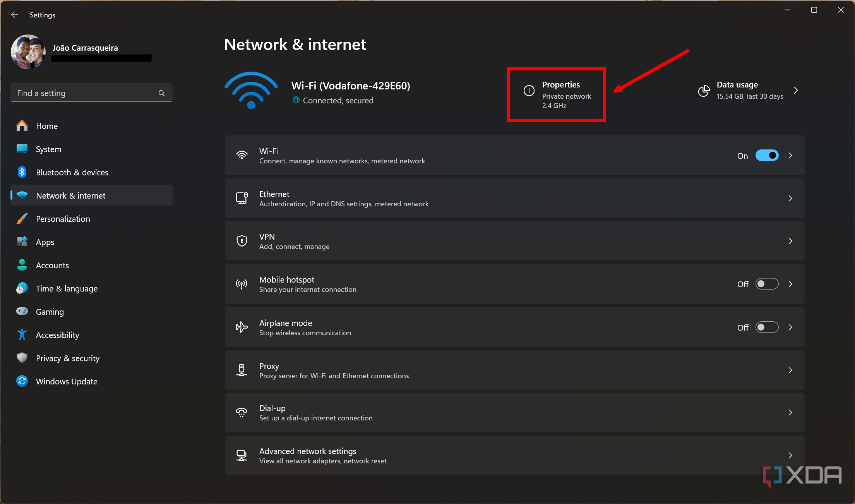Turn off the Wi-Fi toggle
The image size is (855, 504).
coord(767,156)
